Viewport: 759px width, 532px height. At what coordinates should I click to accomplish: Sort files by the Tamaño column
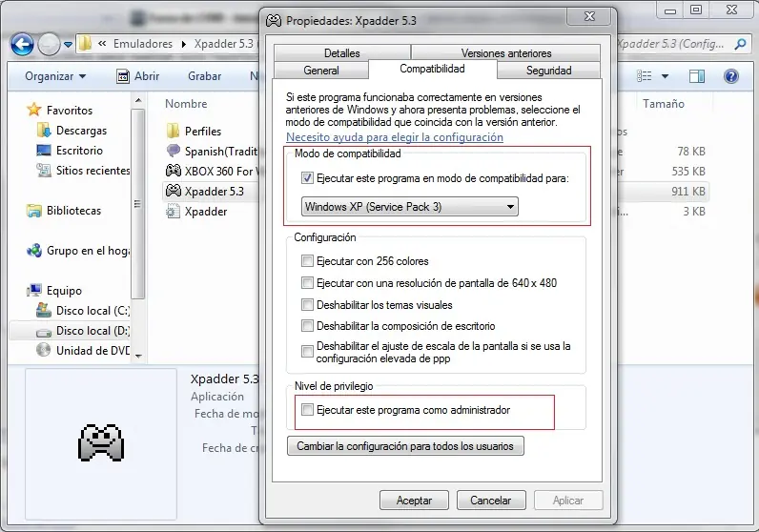pos(663,104)
